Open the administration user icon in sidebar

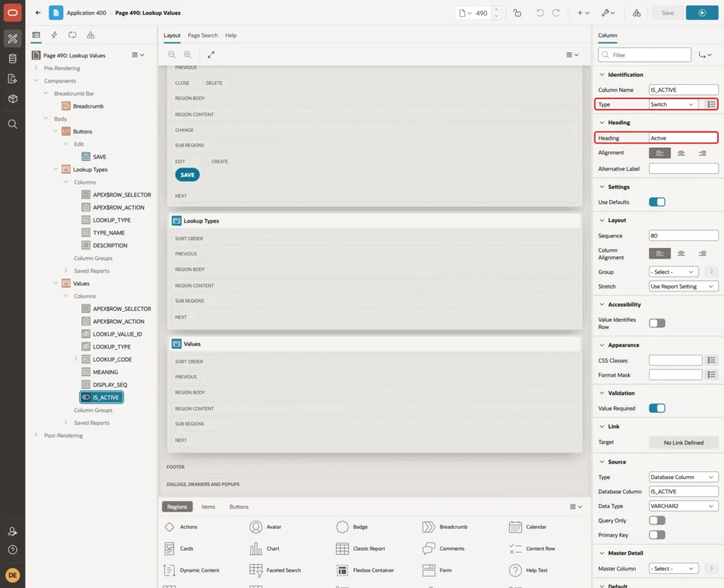click(13, 531)
